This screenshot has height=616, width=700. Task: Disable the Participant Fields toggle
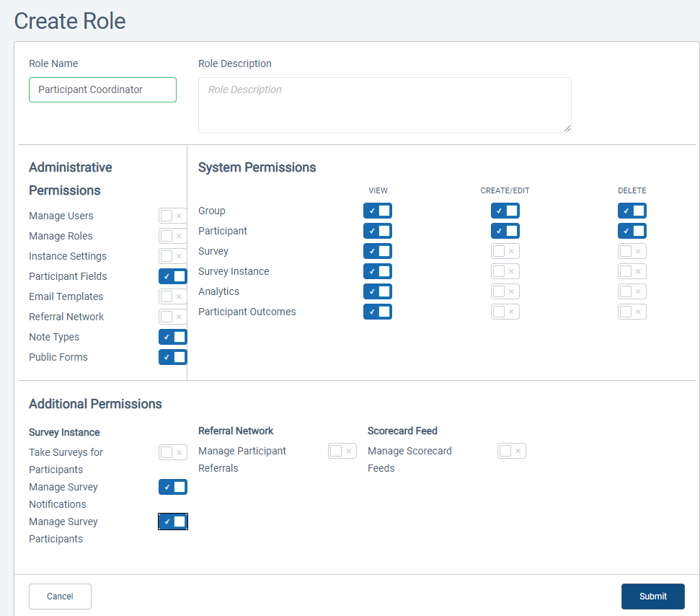click(173, 276)
